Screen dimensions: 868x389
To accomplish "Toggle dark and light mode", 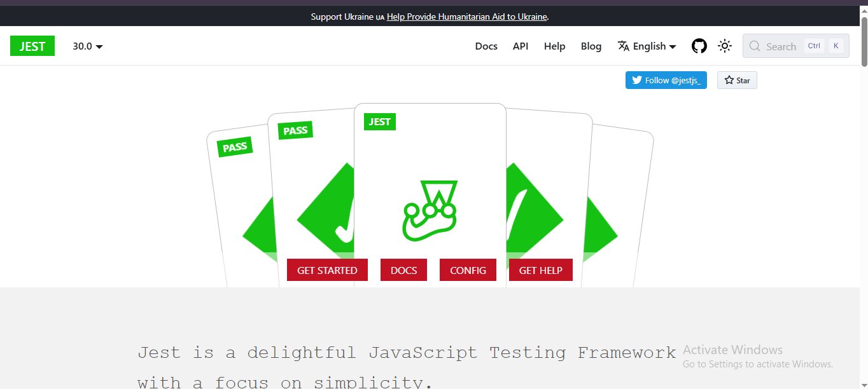I will 725,46.
